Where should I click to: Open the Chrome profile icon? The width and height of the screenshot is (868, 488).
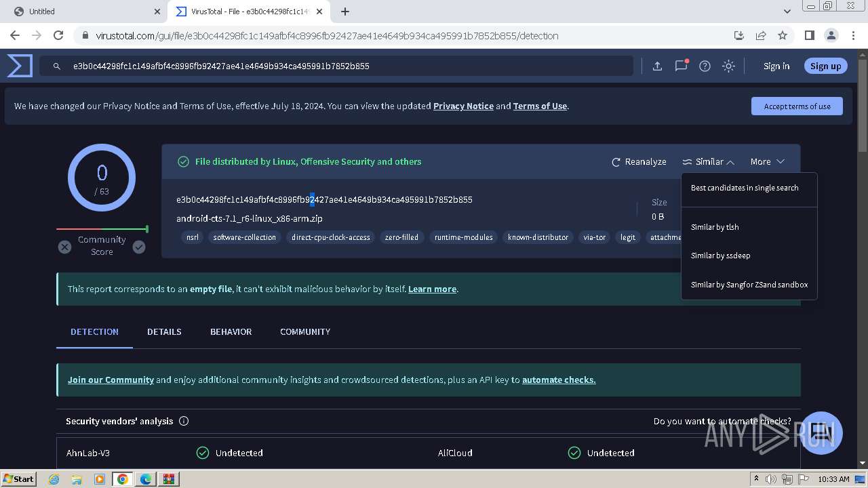831,35
